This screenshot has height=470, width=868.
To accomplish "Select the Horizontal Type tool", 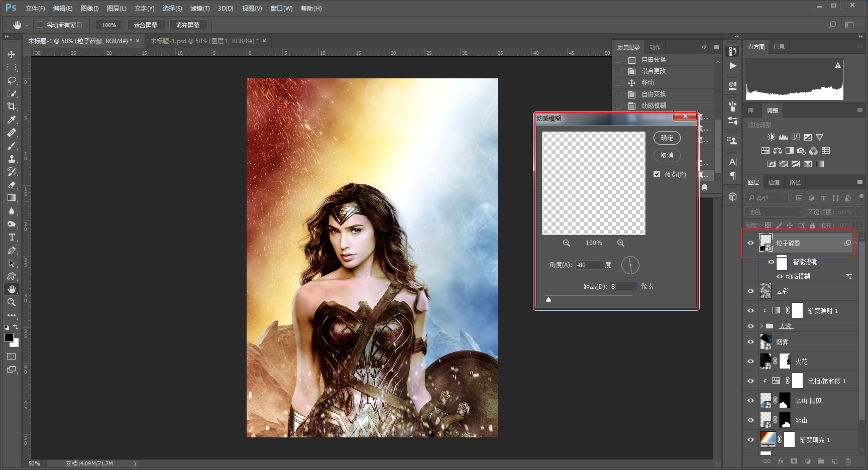I will (x=12, y=237).
